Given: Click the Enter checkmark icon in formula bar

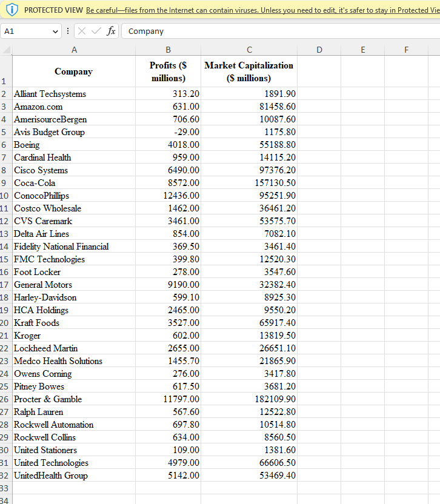Looking at the screenshot, I should pyautogui.click(x=96, y=31).
